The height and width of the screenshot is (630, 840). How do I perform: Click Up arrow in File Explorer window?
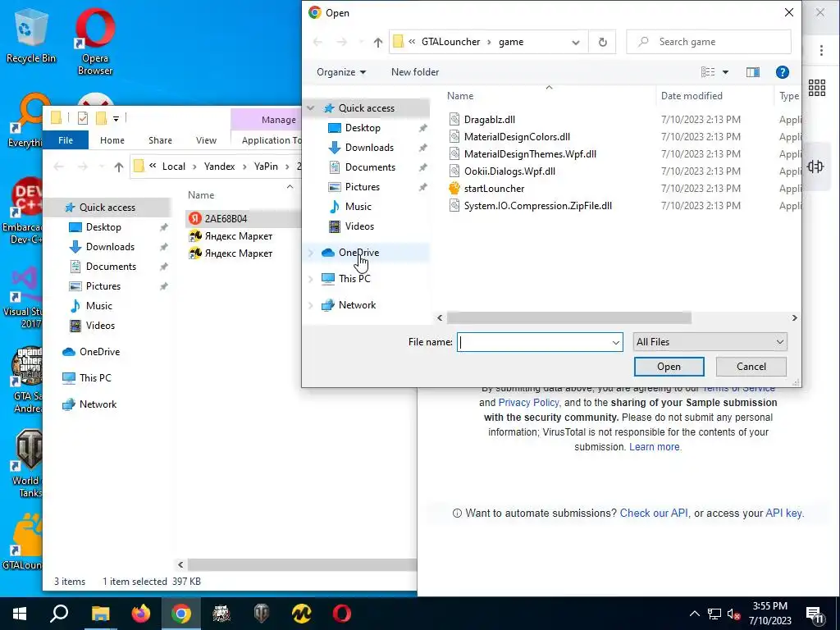(119, 167)
